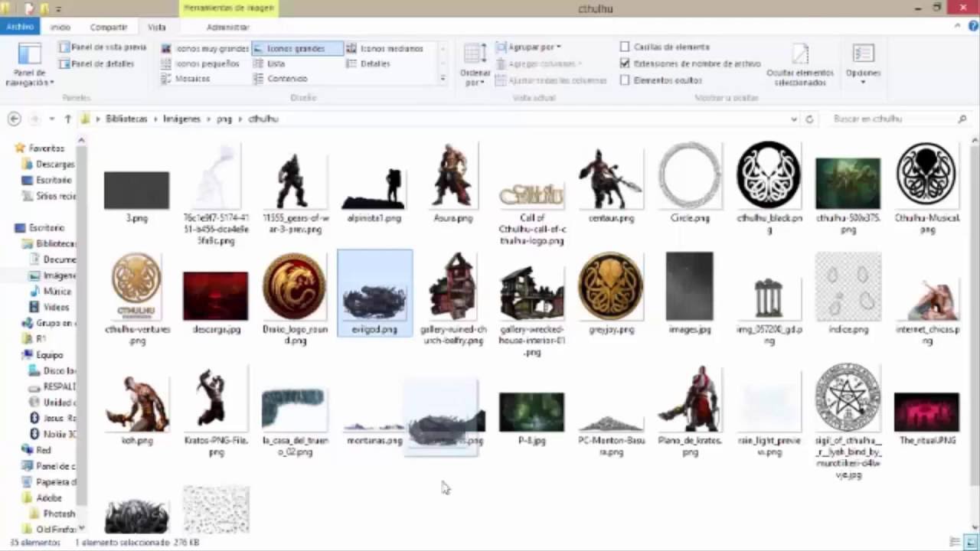Image resolution: width=980 pixels, height=551 pixels.
Task: Collapse the ribbon with the chevron
Action: [958, 27]
